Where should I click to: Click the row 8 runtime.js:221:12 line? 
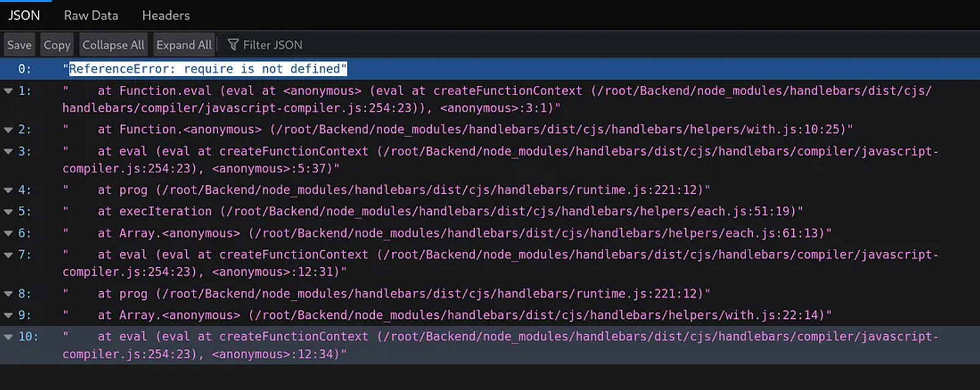pyautogui.click(x=386, y=294)
